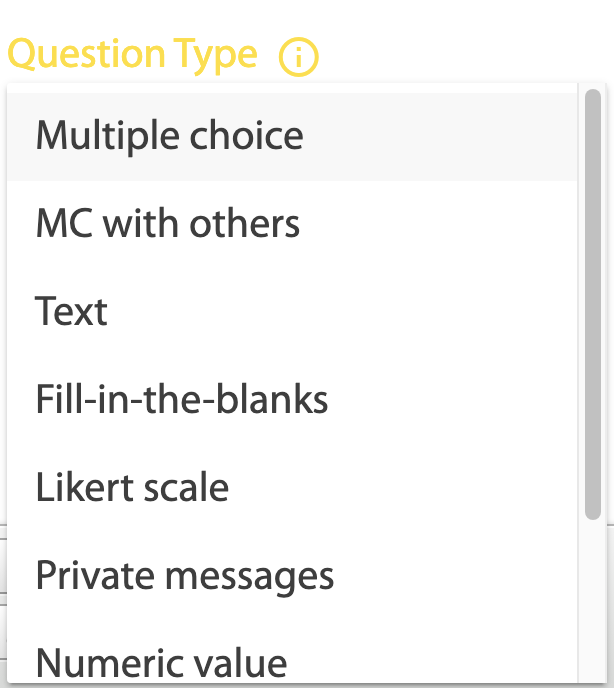This screenshot has height=688, width=614.
Task: Pick Fill-in-the-blanks from the dropdown
Action: (292, 400)
